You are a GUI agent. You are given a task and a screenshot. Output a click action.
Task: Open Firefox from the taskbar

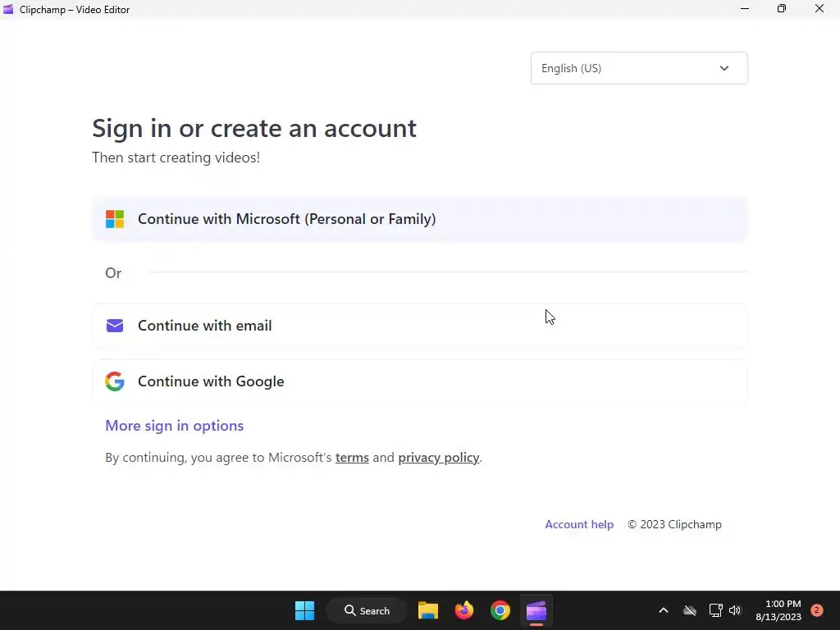coord(464,610)
